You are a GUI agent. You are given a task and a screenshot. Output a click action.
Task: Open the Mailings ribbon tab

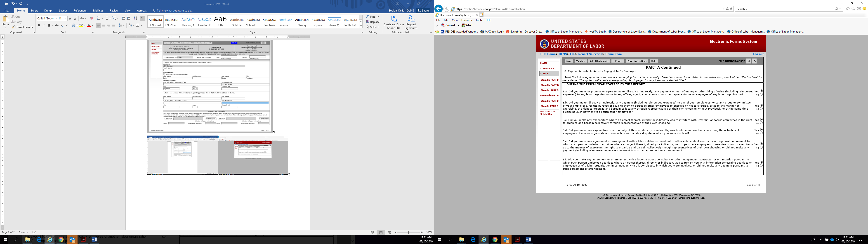[98, 10]
